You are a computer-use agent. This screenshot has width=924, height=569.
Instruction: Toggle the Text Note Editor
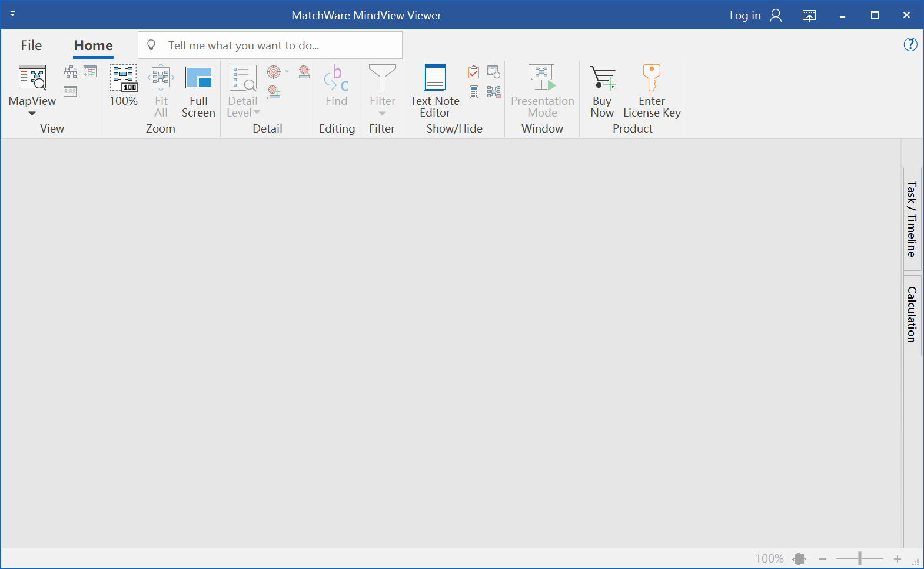pos(435,91)
